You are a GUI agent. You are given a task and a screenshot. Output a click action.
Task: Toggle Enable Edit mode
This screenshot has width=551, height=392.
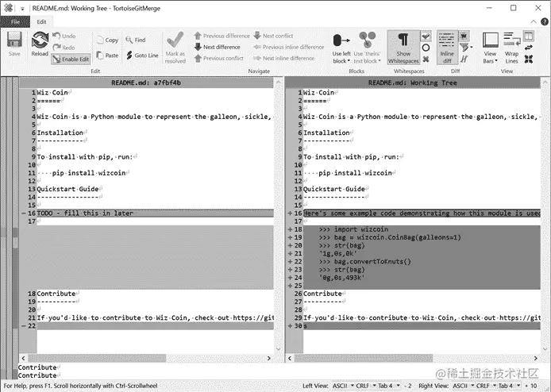click(71, 59)
